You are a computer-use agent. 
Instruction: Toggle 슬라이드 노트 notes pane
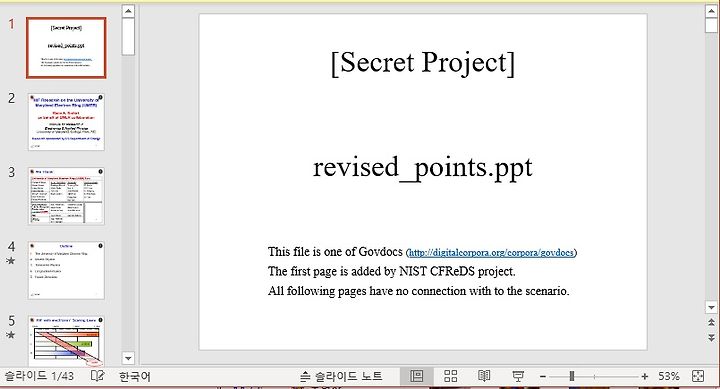click(341, 377)
